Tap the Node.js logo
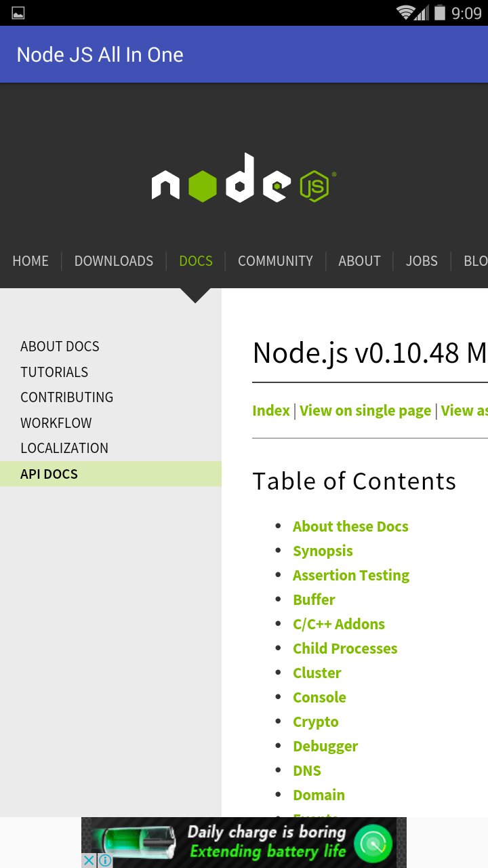This screenshot has height=868, width=488. (243, 178)
